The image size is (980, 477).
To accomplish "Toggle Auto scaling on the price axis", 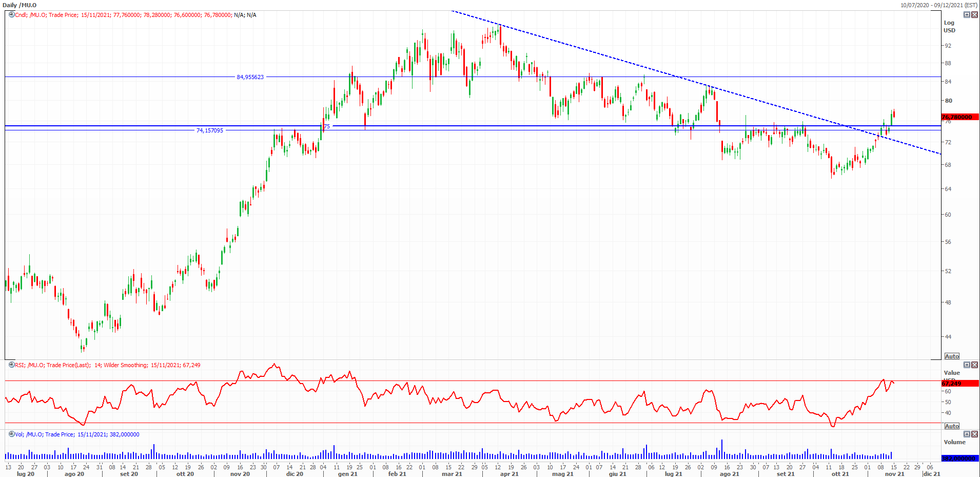I will tap(952, 356).
